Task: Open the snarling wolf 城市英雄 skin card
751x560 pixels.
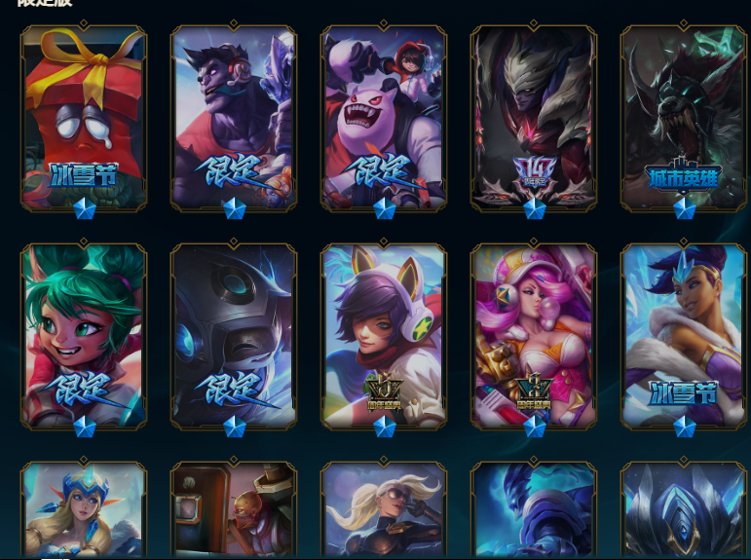Action: tap(684, 118)
